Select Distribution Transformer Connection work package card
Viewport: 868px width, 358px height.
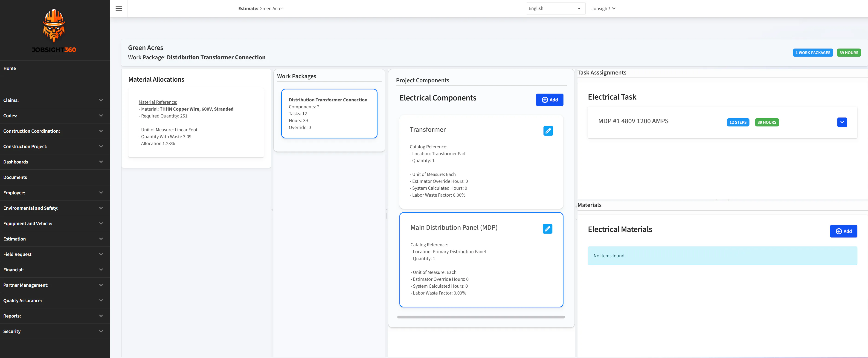tap(329, 113)
